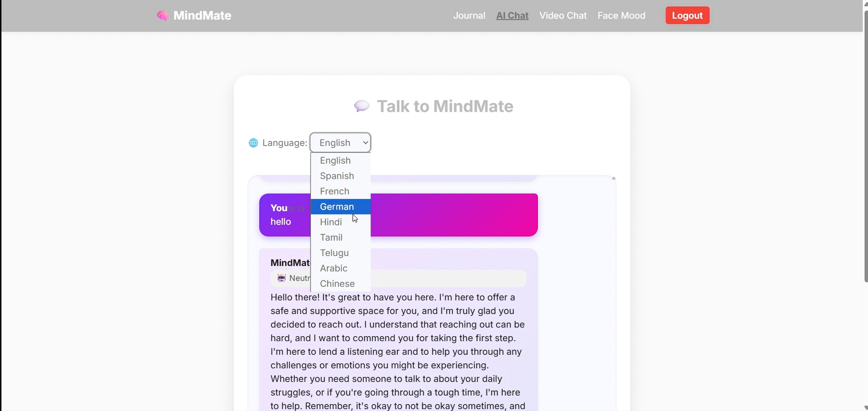
Task: Click the red Logout button
Action: pyautogui.click(x=687, y=15)
